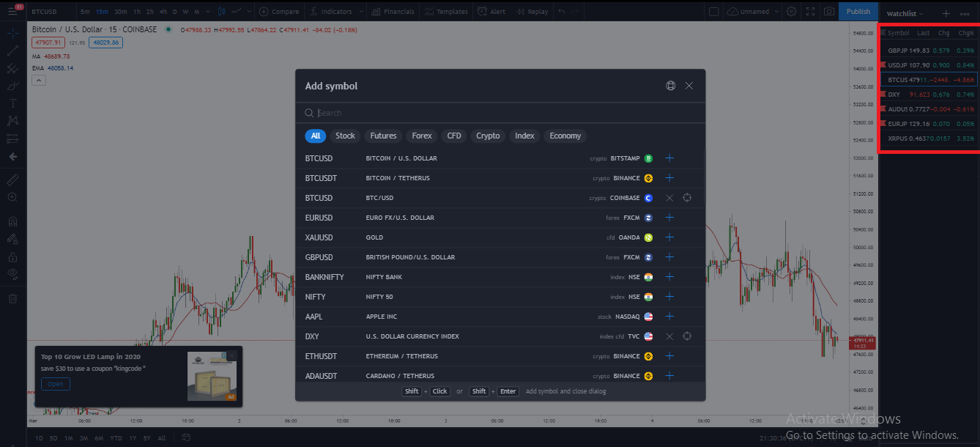
Task: Close the Add symbol dialog
Action: click(x=688, y=86)
